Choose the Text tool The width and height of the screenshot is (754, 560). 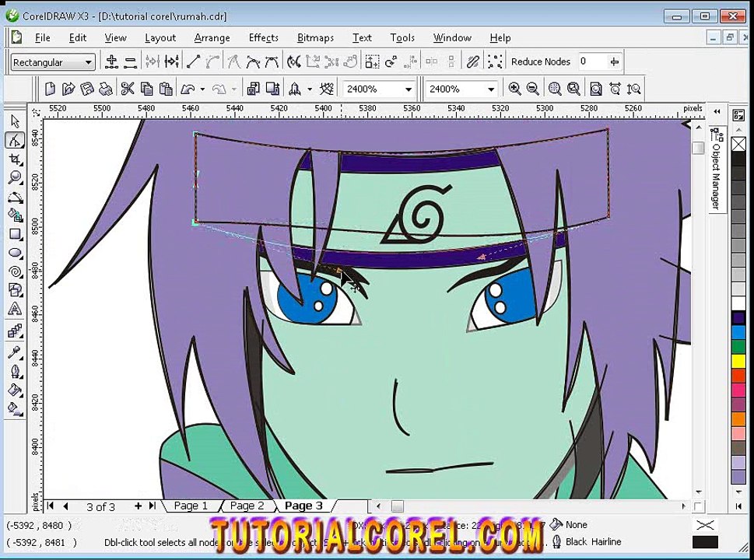15,309
